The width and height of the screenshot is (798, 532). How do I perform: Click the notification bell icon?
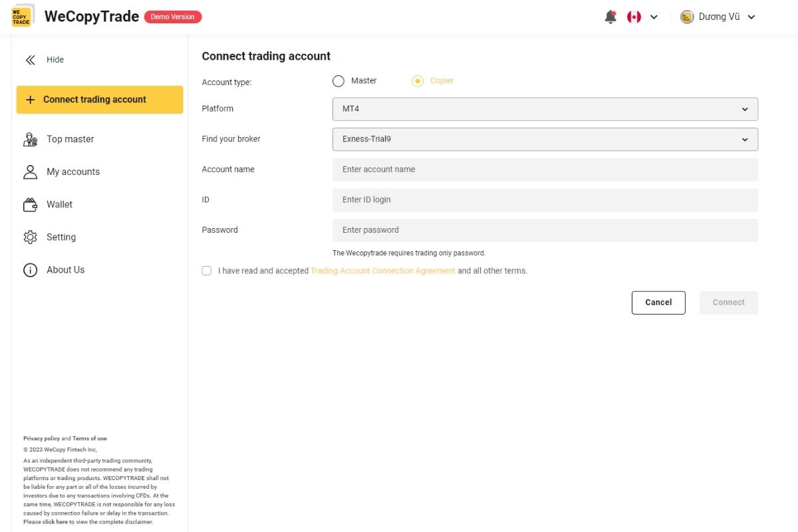coord(610,16)
